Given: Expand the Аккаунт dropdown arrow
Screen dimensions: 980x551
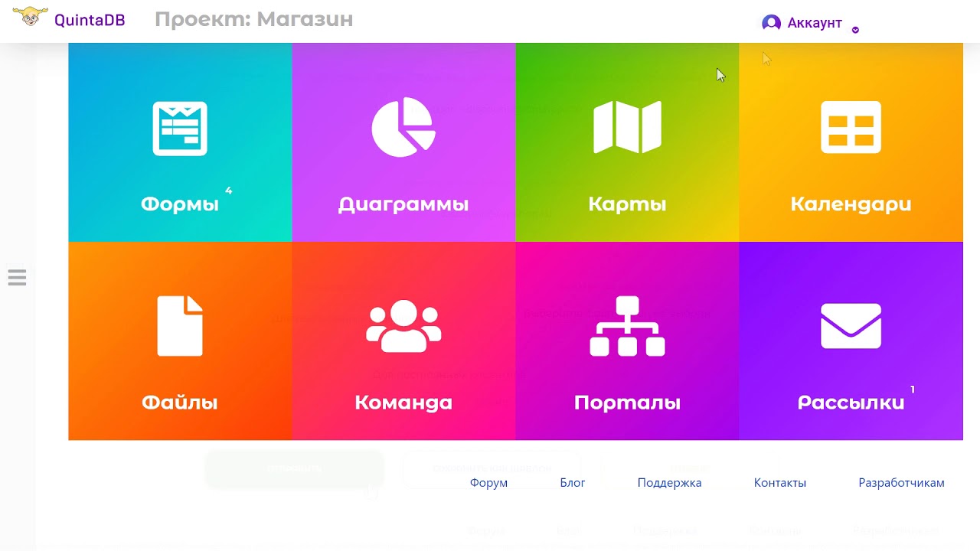Looking at the screenshot, I should pos(855,30).
